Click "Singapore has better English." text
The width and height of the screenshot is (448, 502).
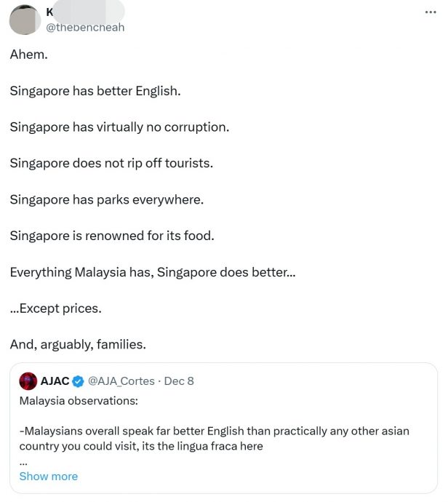pyautogui.click(x=95, y=91)
